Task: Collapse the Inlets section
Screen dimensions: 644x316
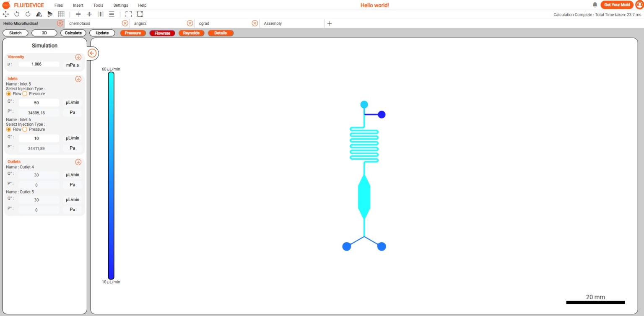Action: point(78,78)
